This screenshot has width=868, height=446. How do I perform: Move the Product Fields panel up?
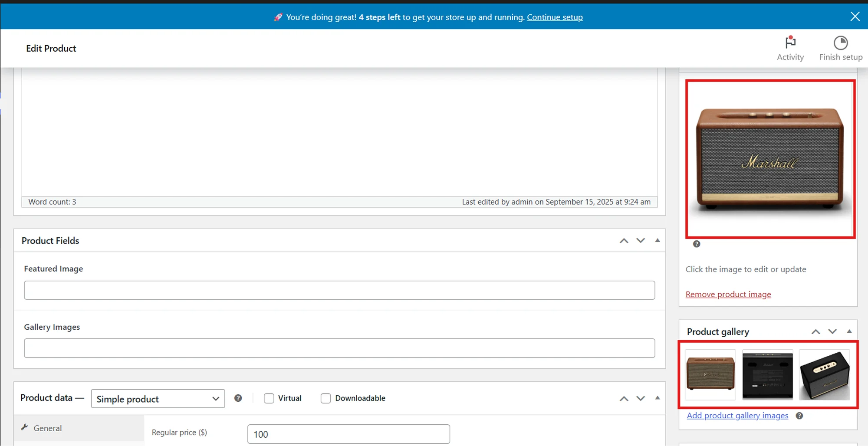pyautogui.click(x=624, y=240)
